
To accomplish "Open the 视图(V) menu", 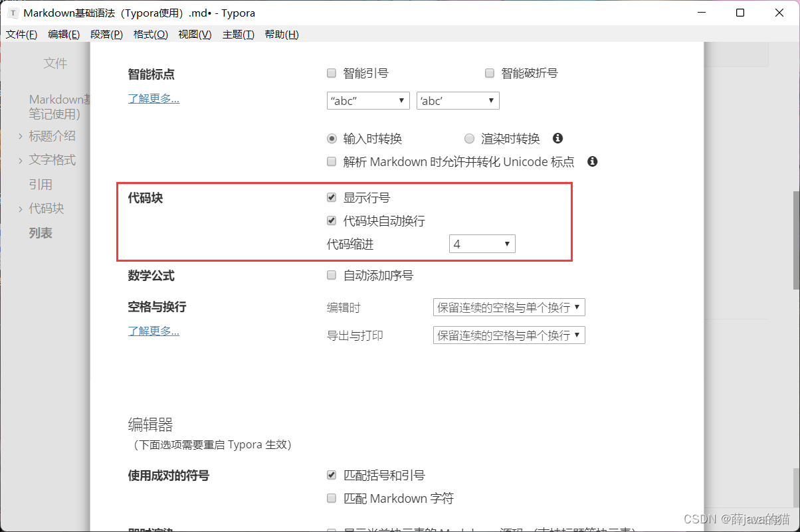I will 195,35.
